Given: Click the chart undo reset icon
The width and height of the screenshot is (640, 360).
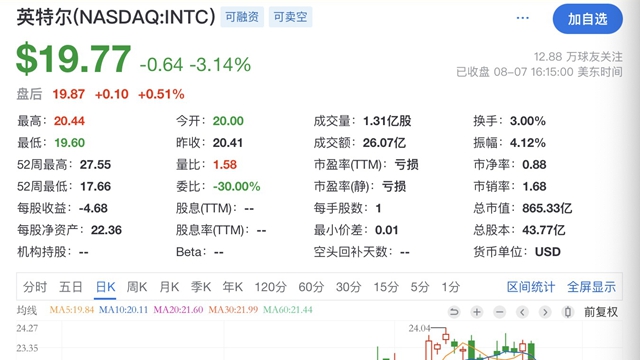Looking at the screenshot, I should tap(454, 312).
